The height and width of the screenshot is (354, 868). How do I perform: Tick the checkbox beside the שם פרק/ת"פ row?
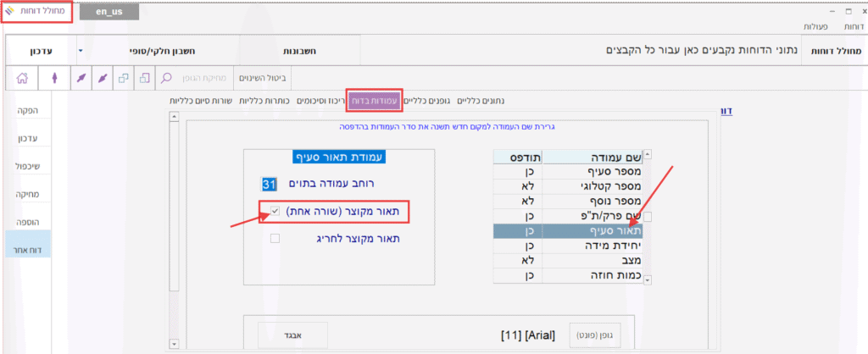(x=648, y=217)
